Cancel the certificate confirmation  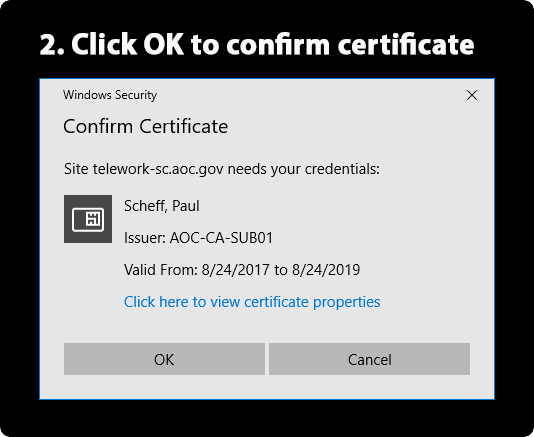[x=370, y=359]
